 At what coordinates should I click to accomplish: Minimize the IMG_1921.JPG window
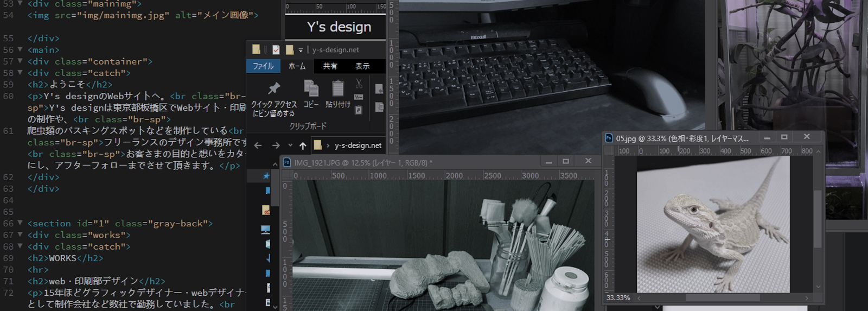[548, 162]
